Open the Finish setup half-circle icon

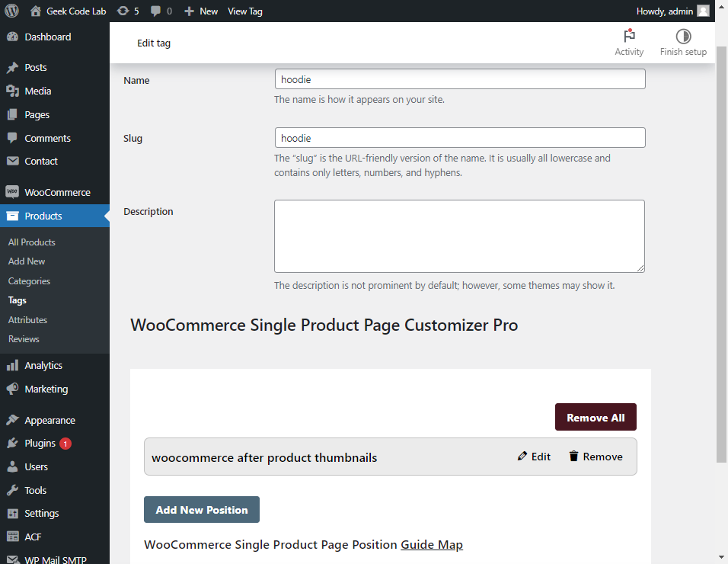pos(683,37)
